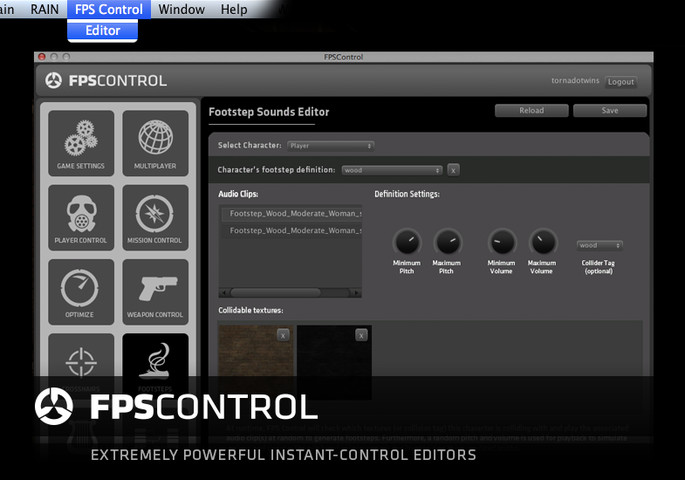Click the Save button

[x=609, y=111]
